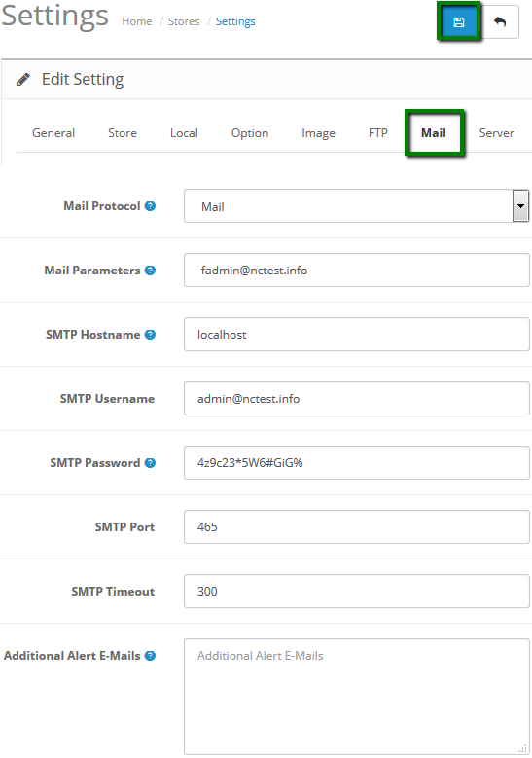Screen dimensions: 532x758
Task: Switch to the Server tab
Action: tap(496, 133)
